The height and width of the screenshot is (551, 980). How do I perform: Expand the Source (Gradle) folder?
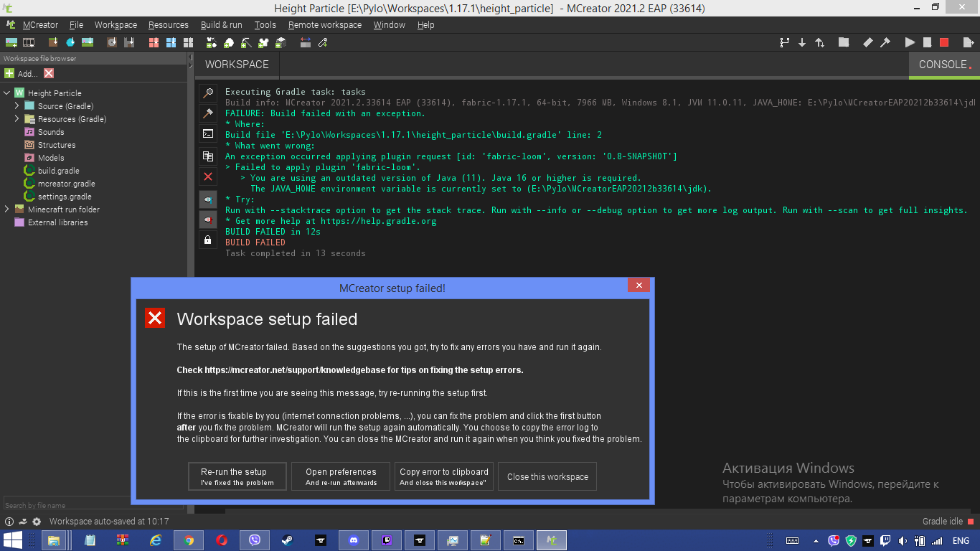click(17, 105)
